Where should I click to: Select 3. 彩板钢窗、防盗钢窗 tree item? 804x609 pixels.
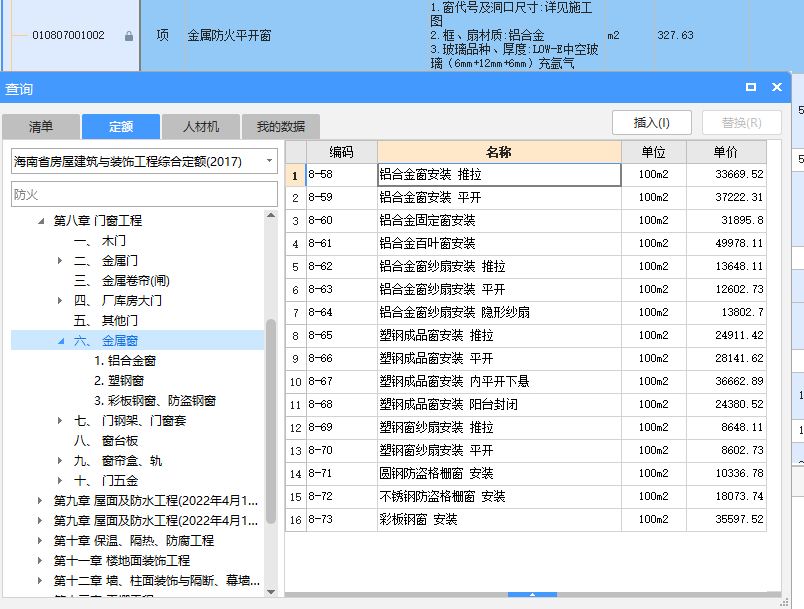pos(155,401)
